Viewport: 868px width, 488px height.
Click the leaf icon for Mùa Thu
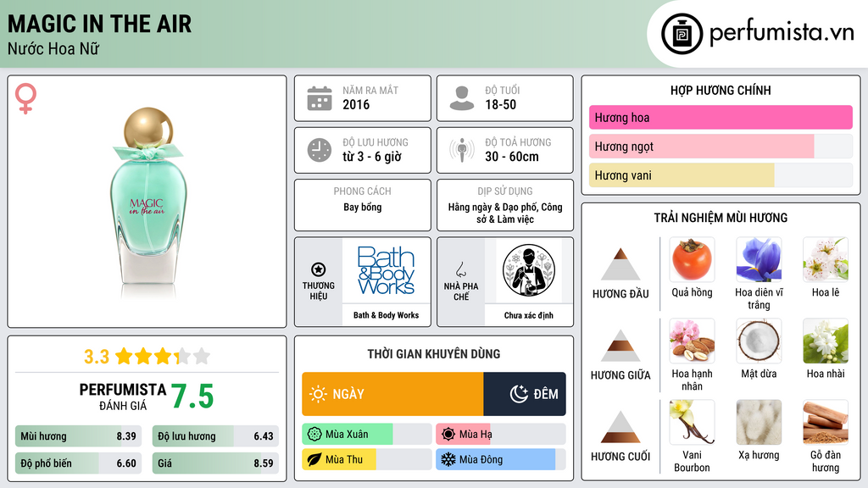(x=314, y=460)
